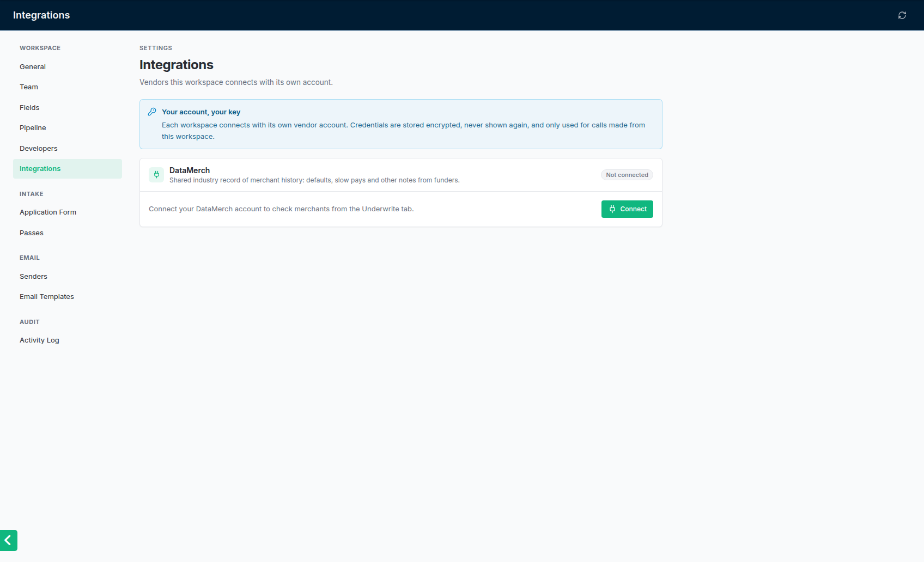The width and height of the screenshot is (924, 562).
Task: Go to Passes page
Action: pyautogui.click(x=68, y=233)
